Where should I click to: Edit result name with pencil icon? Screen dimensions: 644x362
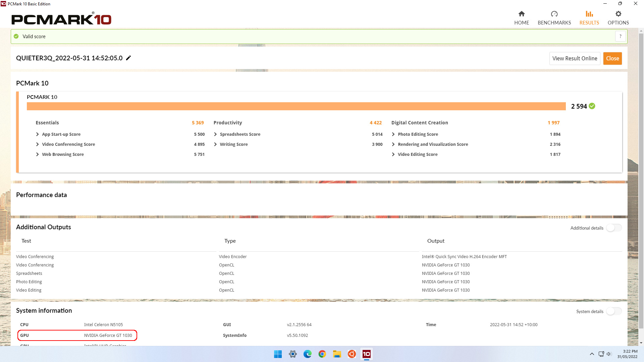click(x=128, y=58)
